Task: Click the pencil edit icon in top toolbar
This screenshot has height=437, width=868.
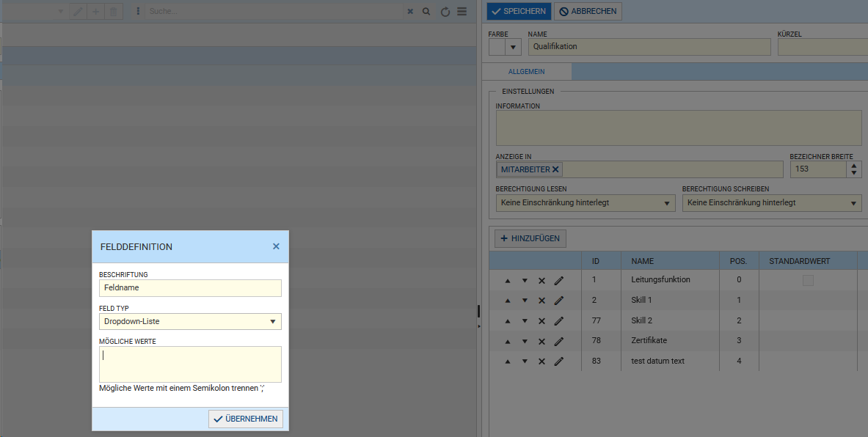Action: pyautogui.click(x=78, y=12)
